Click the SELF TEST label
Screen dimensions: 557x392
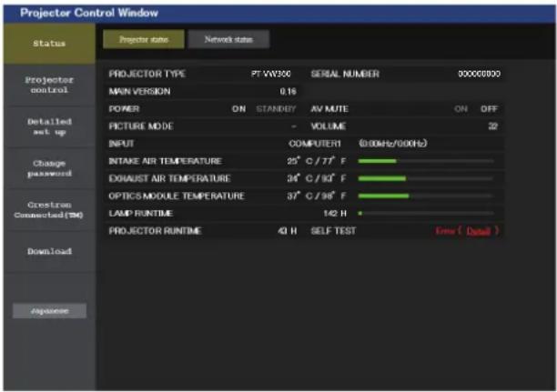click(x=333, y=231)
